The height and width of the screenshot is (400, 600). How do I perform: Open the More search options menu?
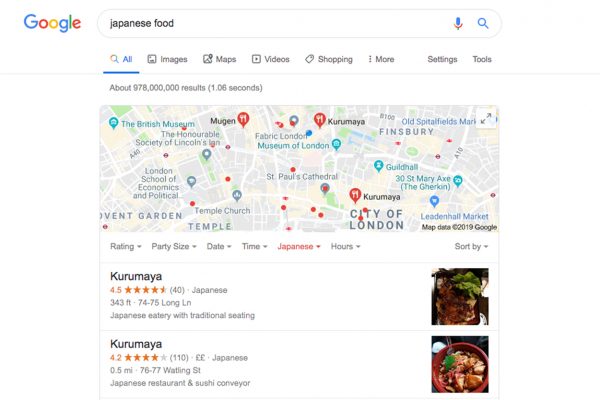(x=381, y=59)
